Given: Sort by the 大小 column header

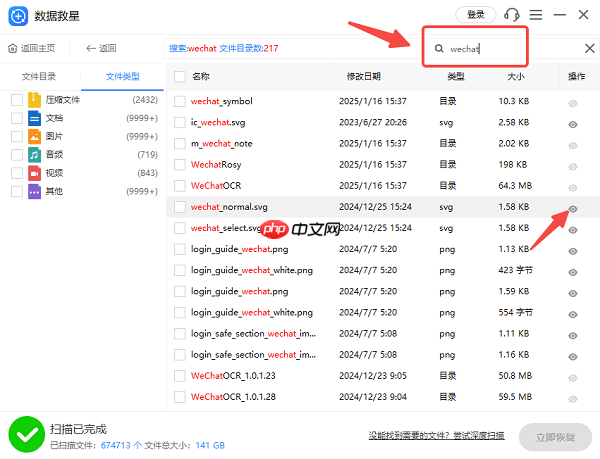Looking at the screenshot, I should 516,76.
